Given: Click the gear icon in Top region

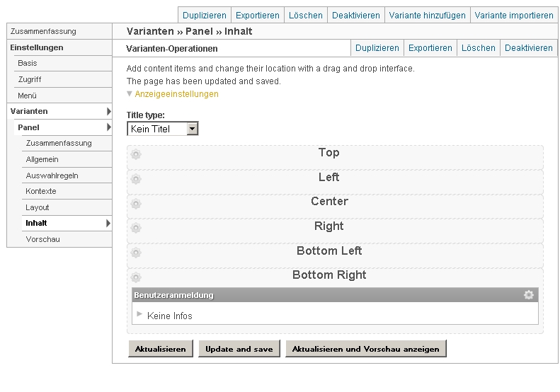Looking at the screenshot, I should (136, 155).
